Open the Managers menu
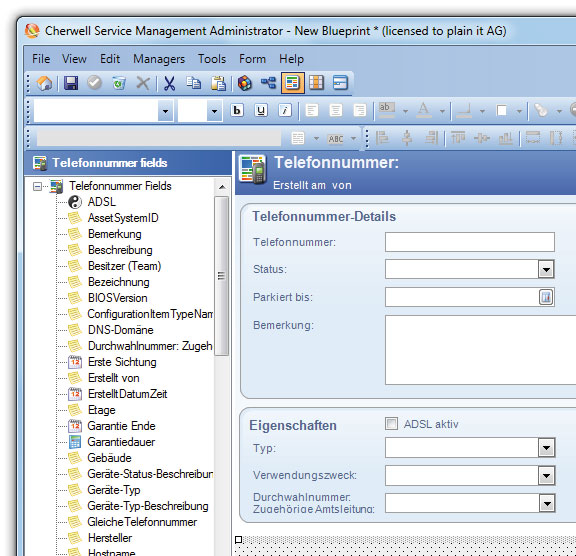 tap(159, 59)
